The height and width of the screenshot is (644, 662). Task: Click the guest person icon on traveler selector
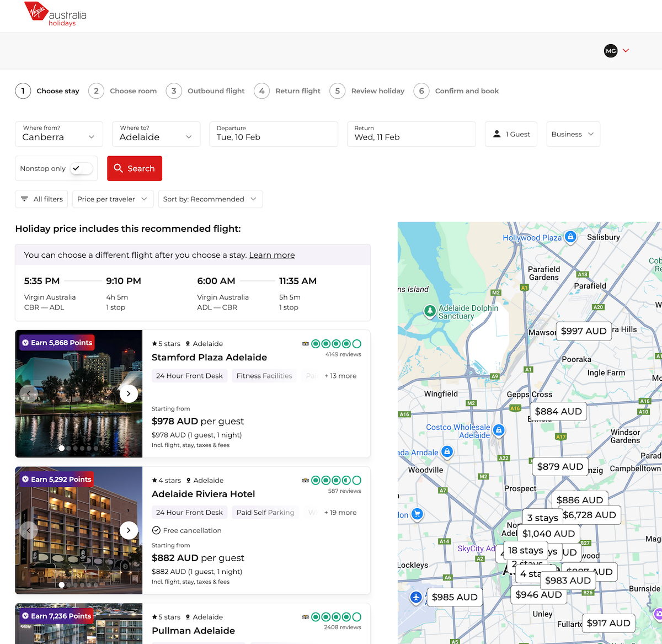pyautogui.click(x=496, y=134)
